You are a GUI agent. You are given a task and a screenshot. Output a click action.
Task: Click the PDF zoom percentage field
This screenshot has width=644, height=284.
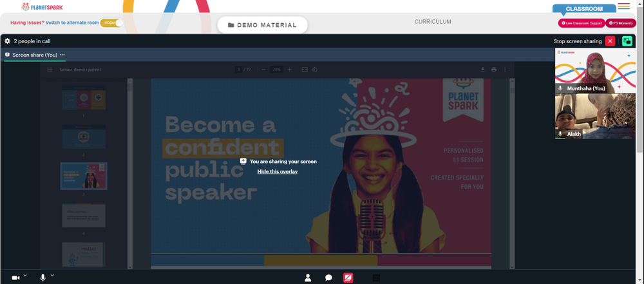click(x=277, y=70)
